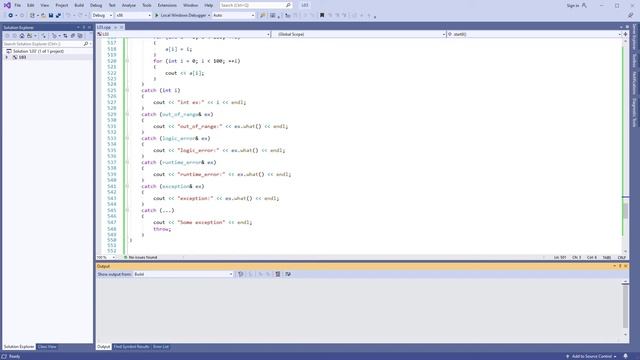Click the notifications bell in status bar
Image resolution: width=640 pixels, height=360 pixels.
coord(626,356)
